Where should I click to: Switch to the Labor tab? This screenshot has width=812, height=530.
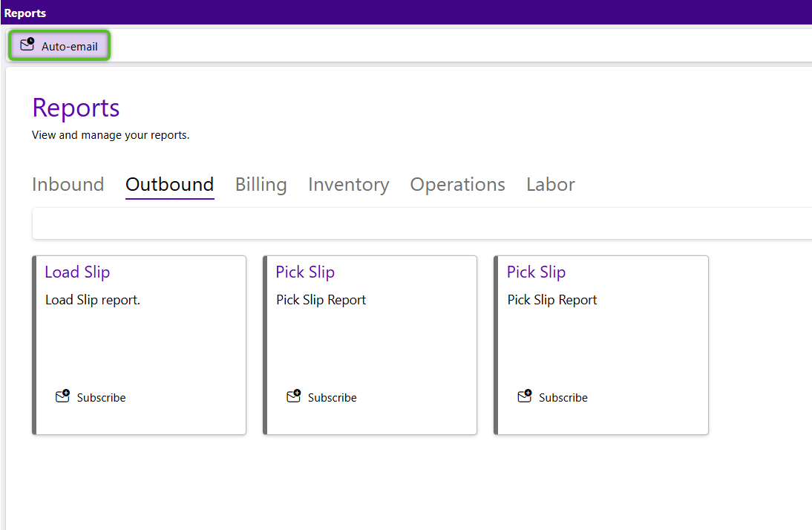(x=550, y=184)
